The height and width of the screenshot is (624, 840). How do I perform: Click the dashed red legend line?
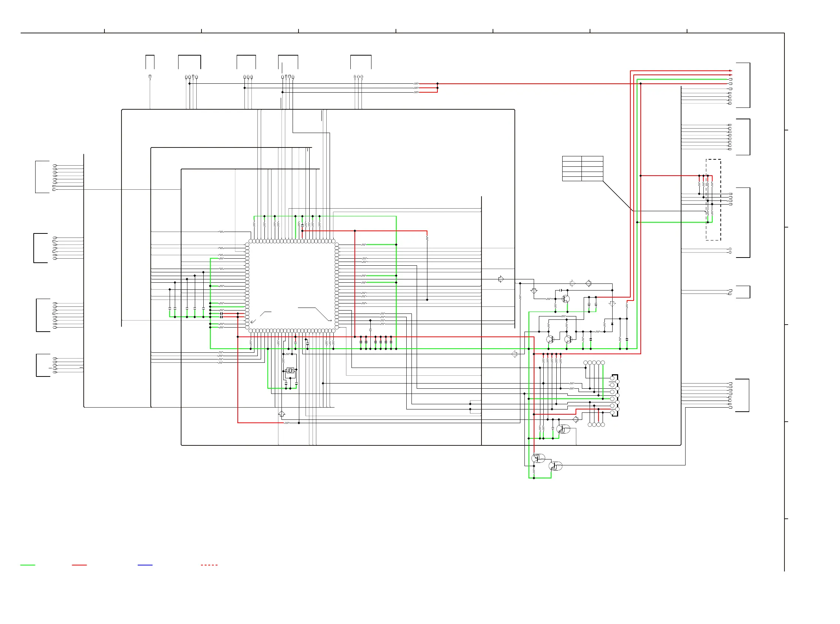(x=209, y=565)
